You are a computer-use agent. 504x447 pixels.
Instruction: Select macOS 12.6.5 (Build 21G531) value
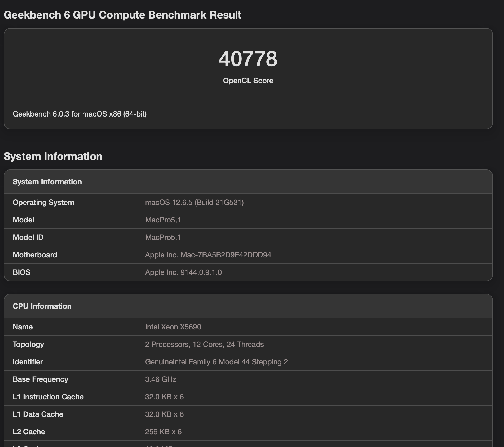(x=194, y=202)
